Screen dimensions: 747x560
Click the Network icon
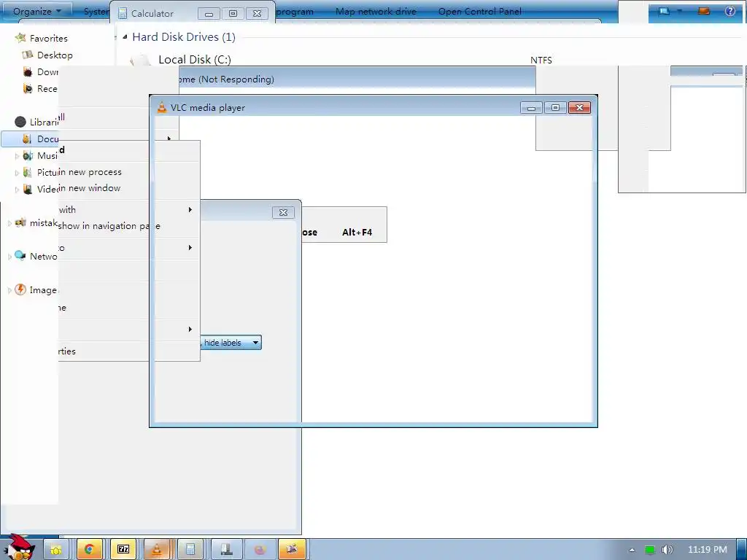coord(20,256)
